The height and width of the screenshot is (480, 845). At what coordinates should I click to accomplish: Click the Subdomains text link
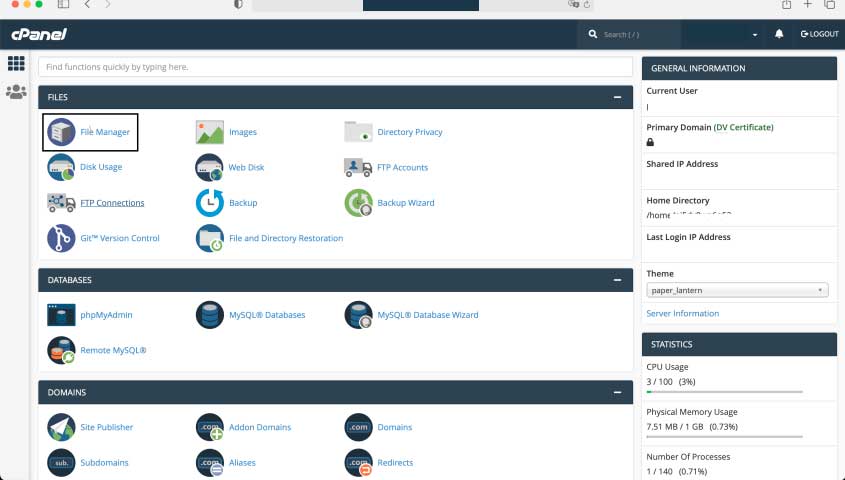pos(104,463)
